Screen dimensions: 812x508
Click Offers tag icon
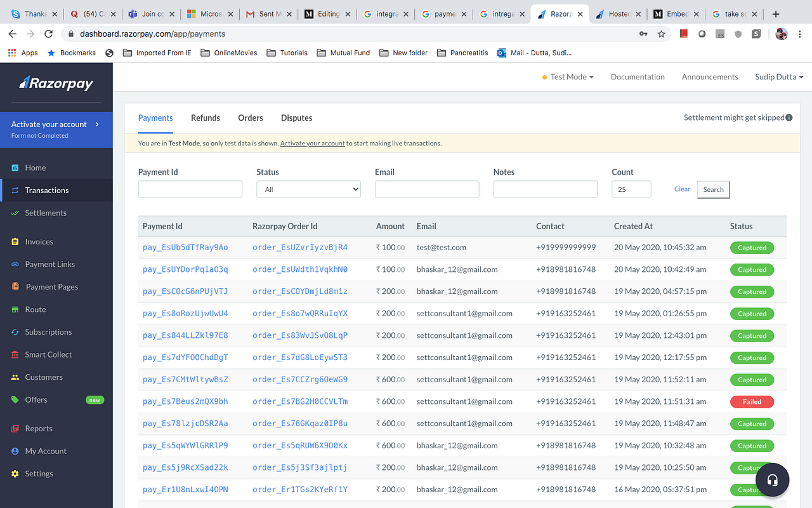coord(15,399)
